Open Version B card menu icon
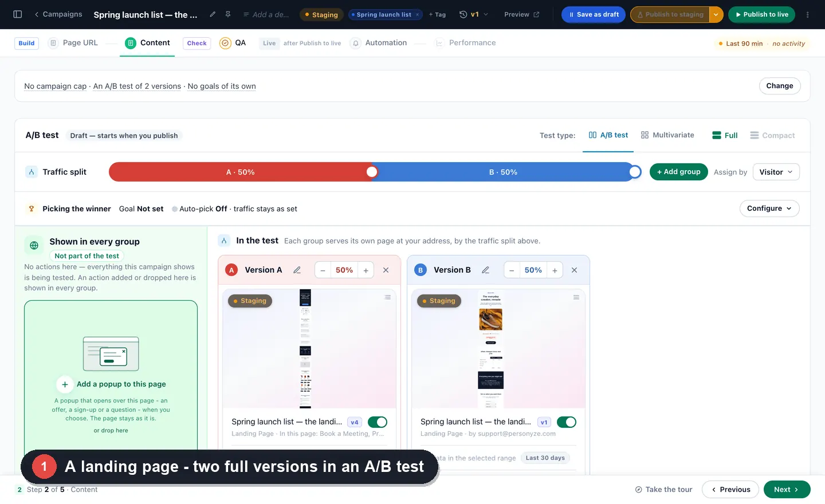The image size is (825, 504). coord(576,297)
